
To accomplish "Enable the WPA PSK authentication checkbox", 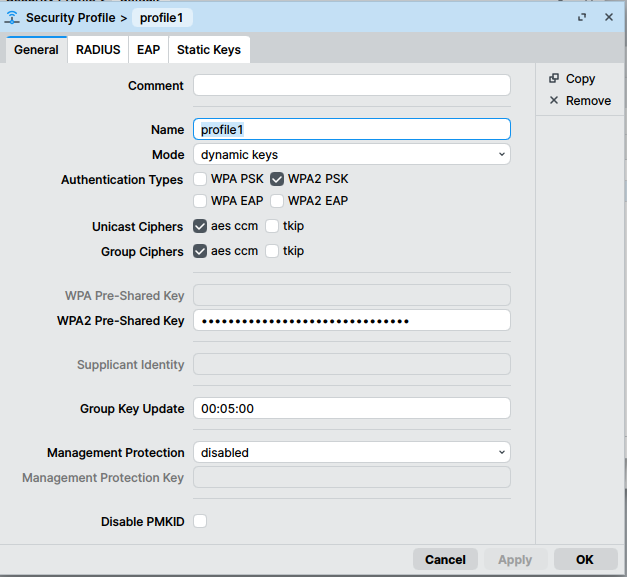I will tap(200, 180).
